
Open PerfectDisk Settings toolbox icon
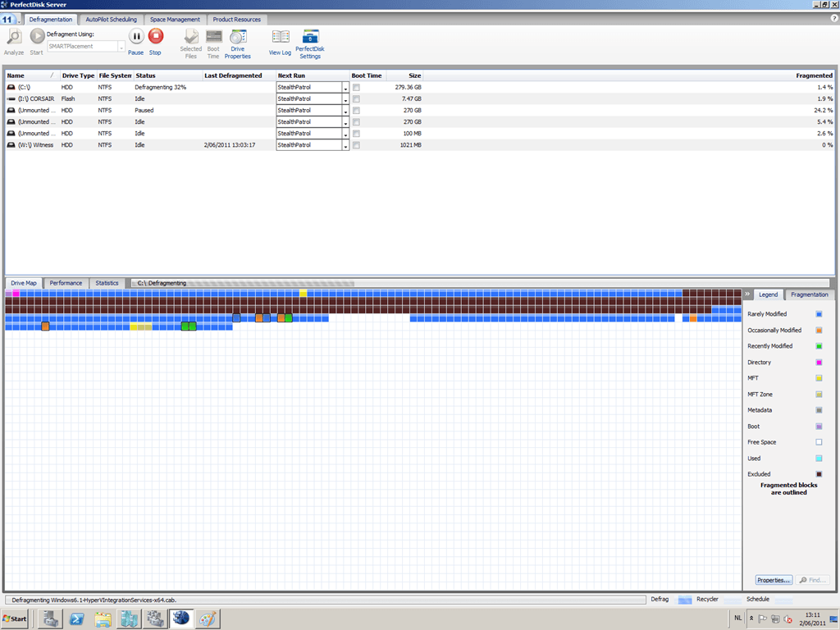(310, 36)
